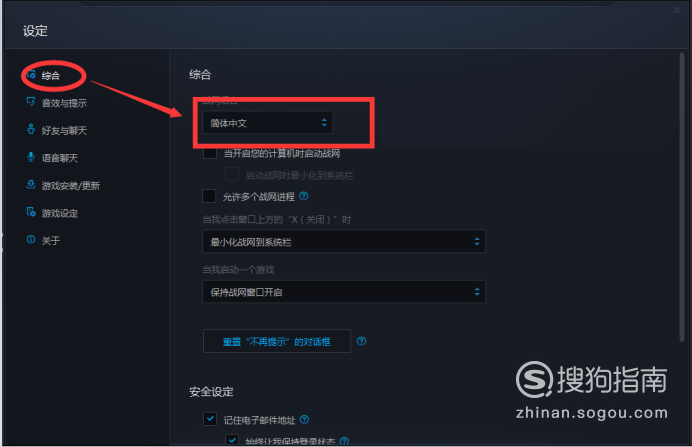Click the 关于 info icon

coord(31,240)
